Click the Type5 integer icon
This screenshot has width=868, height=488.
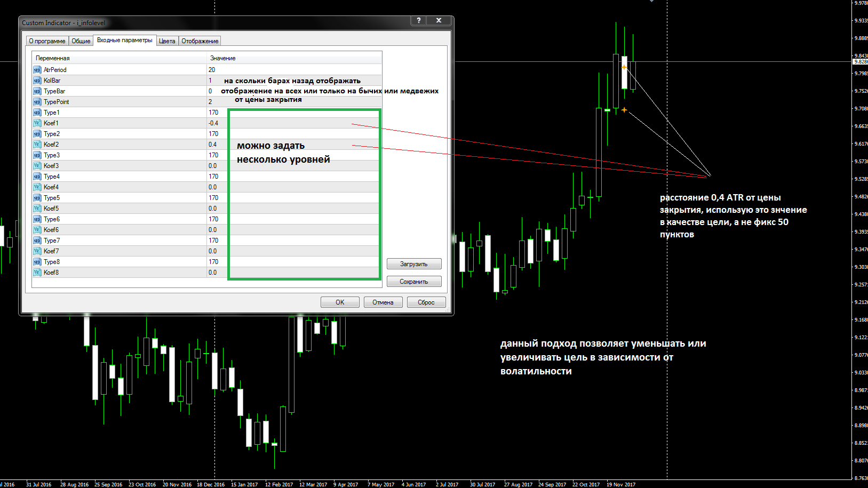coord(37,198)
